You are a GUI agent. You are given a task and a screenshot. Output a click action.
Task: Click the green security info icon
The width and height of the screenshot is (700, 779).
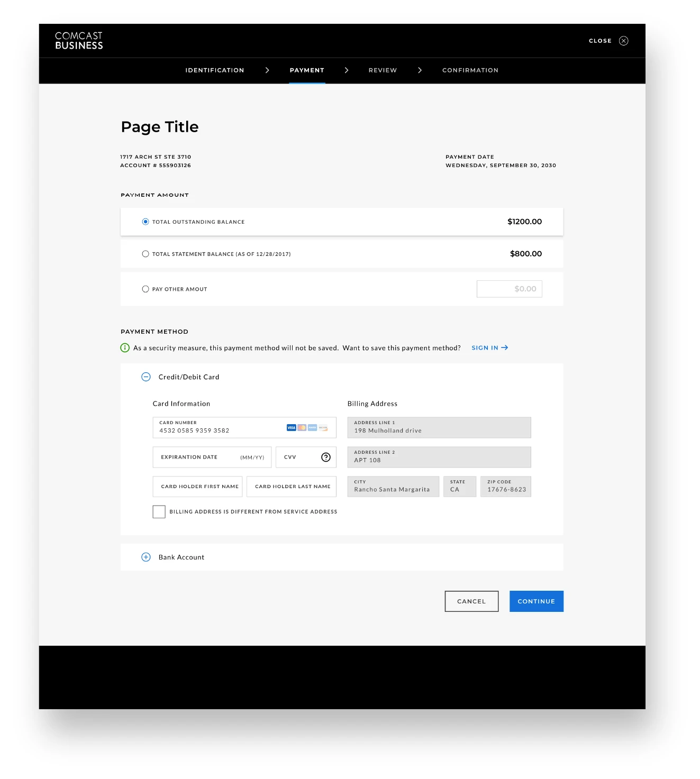point(125,348)
